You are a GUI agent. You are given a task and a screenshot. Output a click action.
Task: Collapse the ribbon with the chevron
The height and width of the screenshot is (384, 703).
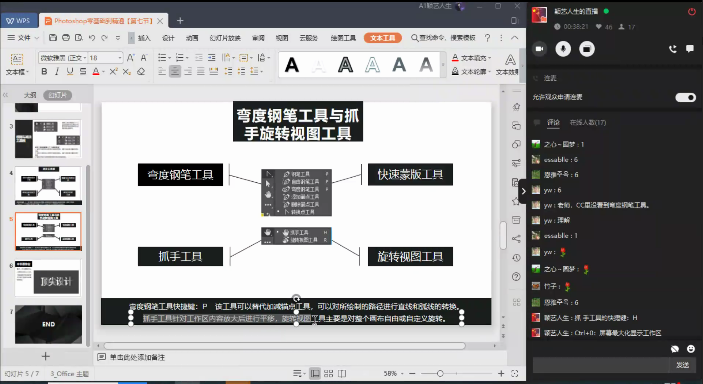click(515, 38)
